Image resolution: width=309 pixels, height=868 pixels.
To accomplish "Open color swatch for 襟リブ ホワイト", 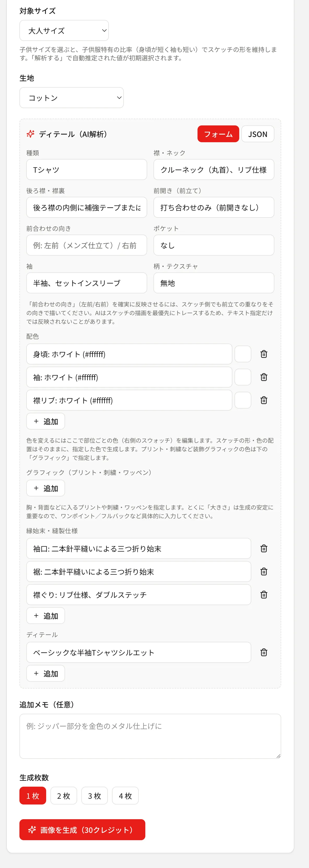I will [243, 400].
